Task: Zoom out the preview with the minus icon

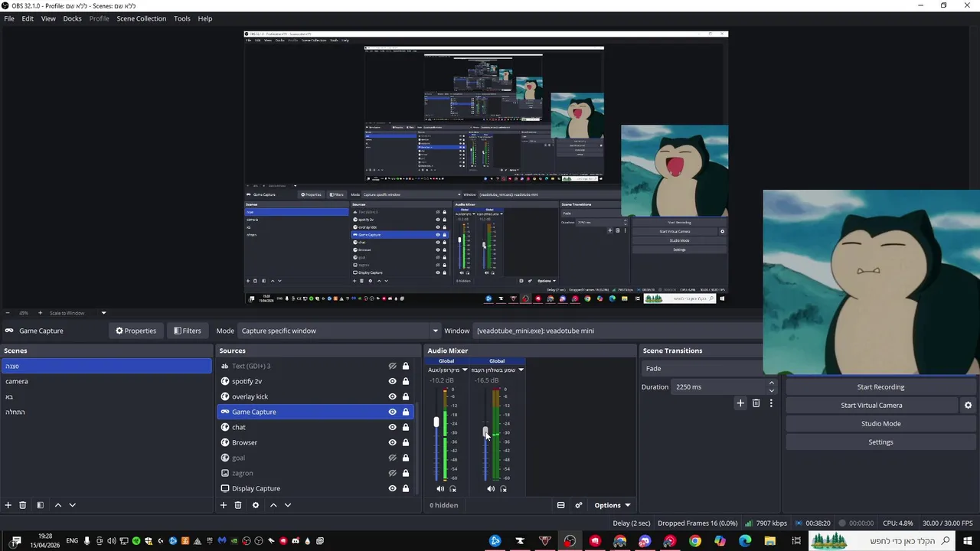Action: 8,312
